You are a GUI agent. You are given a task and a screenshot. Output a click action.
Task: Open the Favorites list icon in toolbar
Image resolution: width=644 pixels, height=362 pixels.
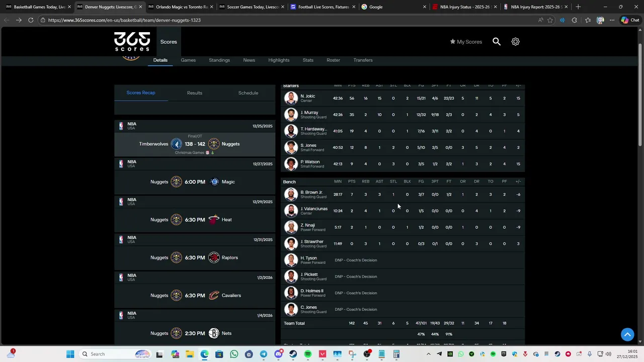click(588, 20)
